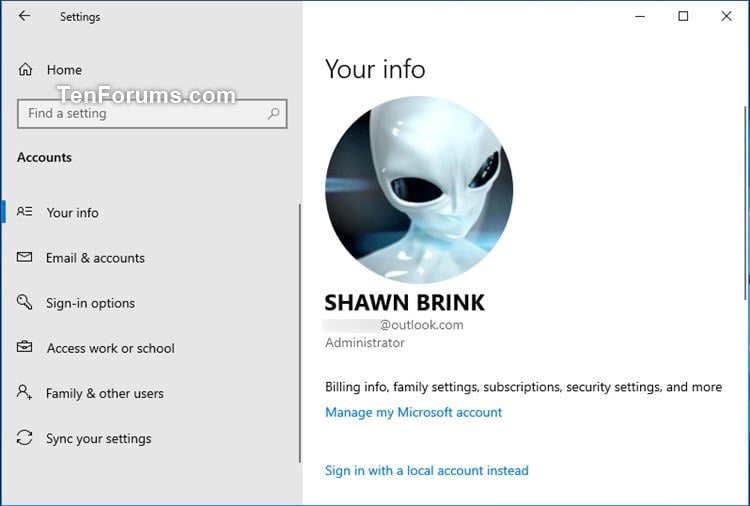750x506 pixels.
Task: Click the Sync your settings arrows icon
Action: pyautogui.click(x=24, y=438)
